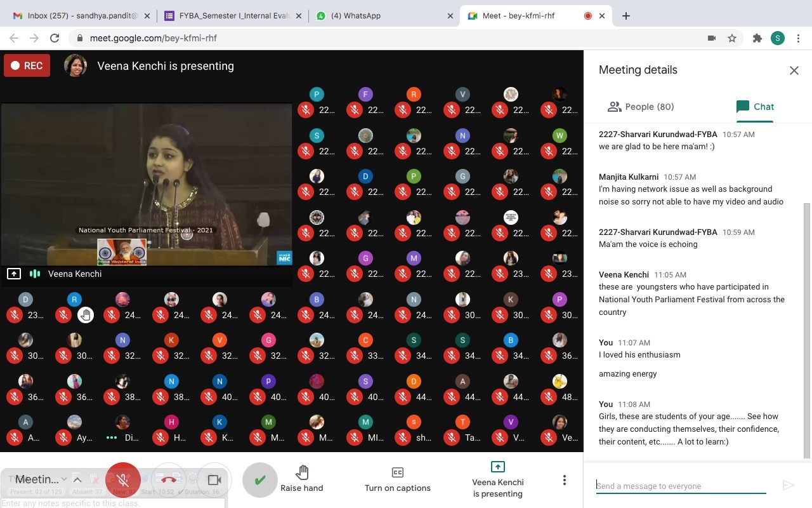Image resolution: width=812 pixels, height=508 pixels.
Task: Click the REC recording indicator
Action: pos(27,65)
